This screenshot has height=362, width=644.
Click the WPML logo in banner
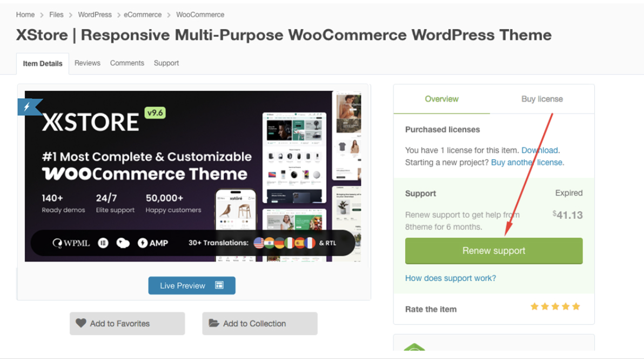tap(71, 243)
